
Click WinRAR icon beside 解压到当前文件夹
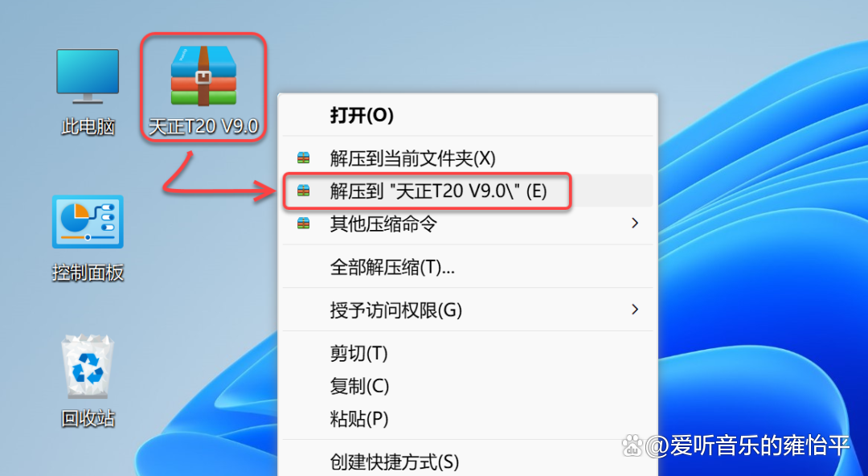303,158
